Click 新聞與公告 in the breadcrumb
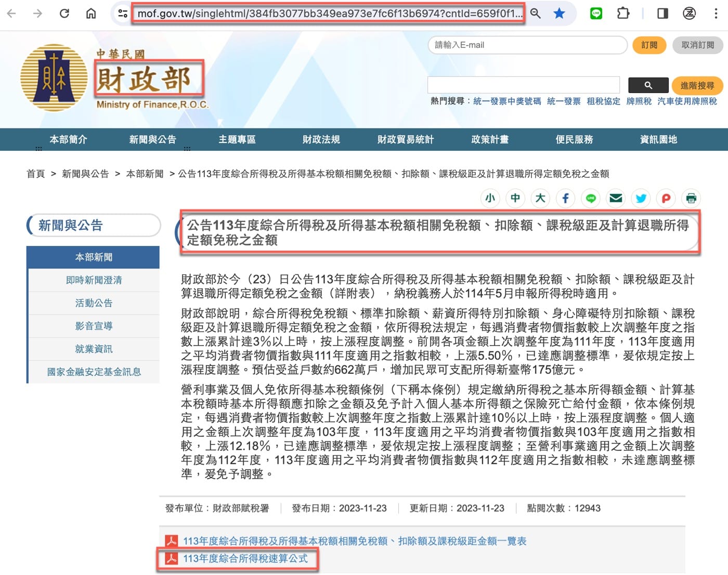 (85, 174)
